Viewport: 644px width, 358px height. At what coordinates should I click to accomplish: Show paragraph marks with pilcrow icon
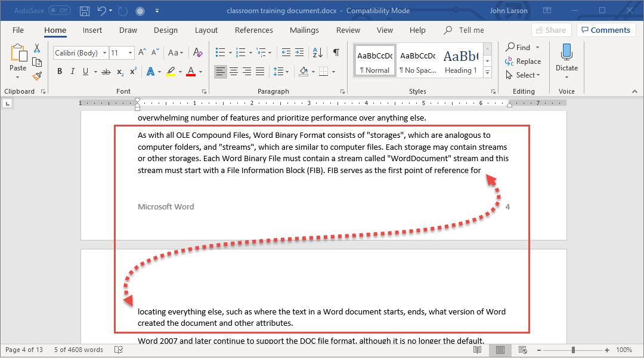click(x=336, y=53)
